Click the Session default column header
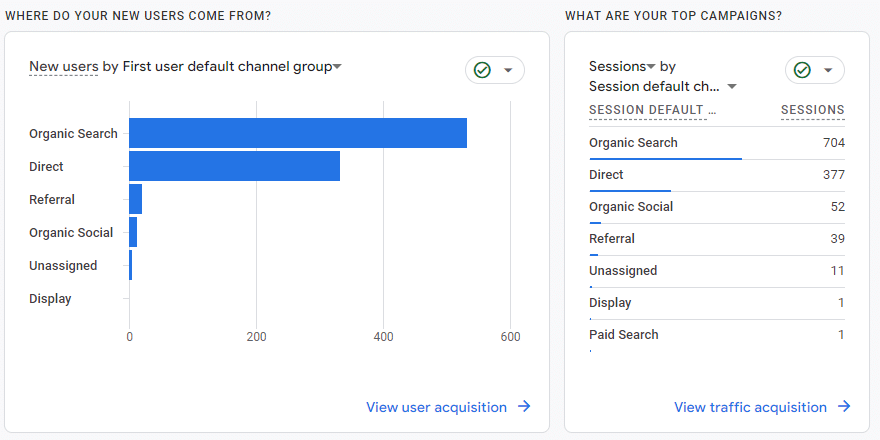 [653, 110]
